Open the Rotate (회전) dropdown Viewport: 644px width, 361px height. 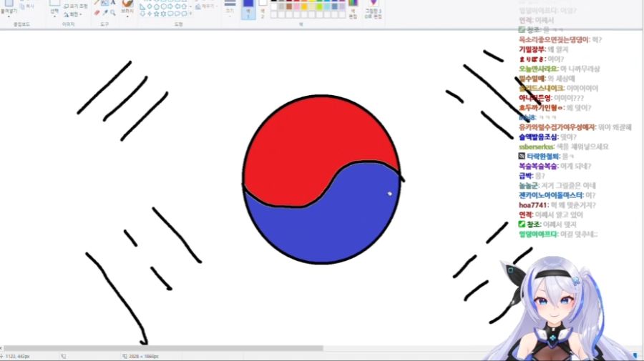pyautogui.click(x=73, y=14)
